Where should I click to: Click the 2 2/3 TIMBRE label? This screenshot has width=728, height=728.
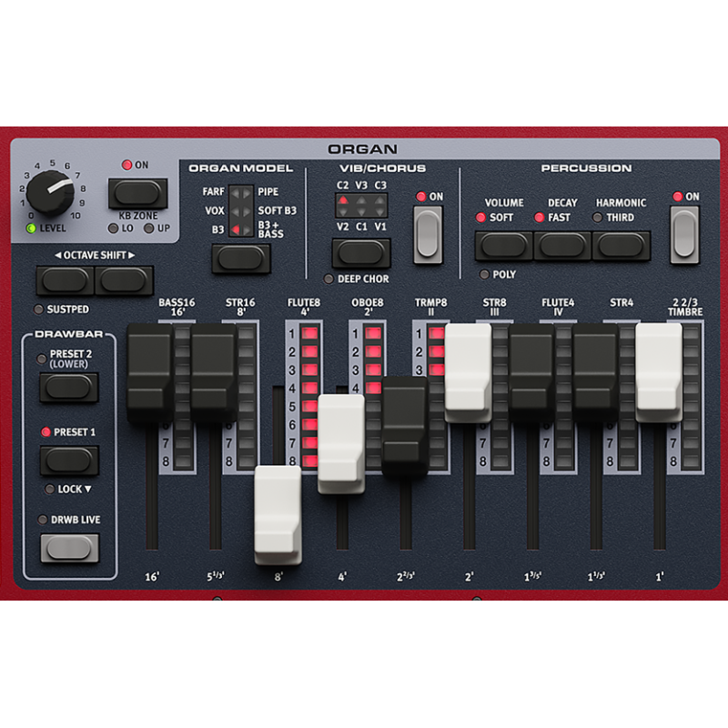(x=685, y=307)
